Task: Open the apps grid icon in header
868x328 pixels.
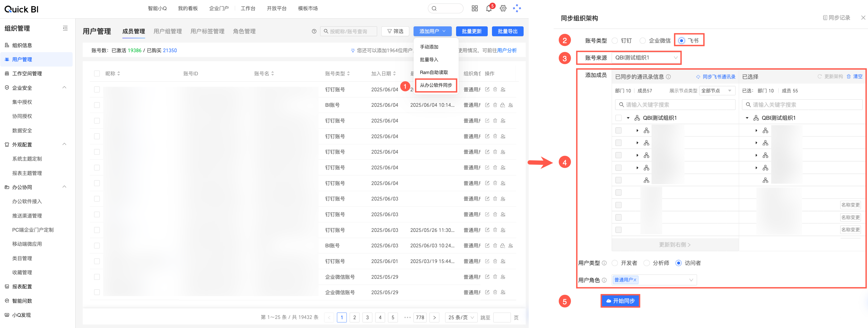Action: pyautogui.click(x=474, y=9)
